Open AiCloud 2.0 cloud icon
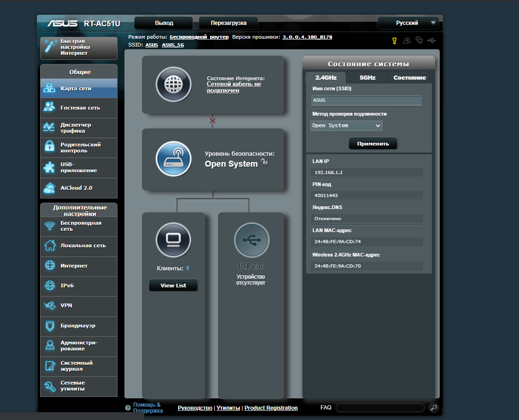Screen dimensions: 519x420 click(49, 188)
